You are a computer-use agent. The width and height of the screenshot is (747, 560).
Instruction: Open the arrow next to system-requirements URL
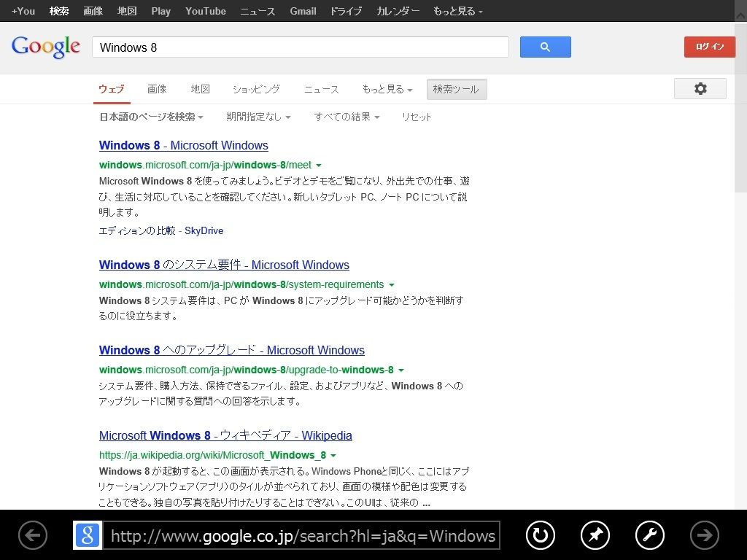(392, 285)
